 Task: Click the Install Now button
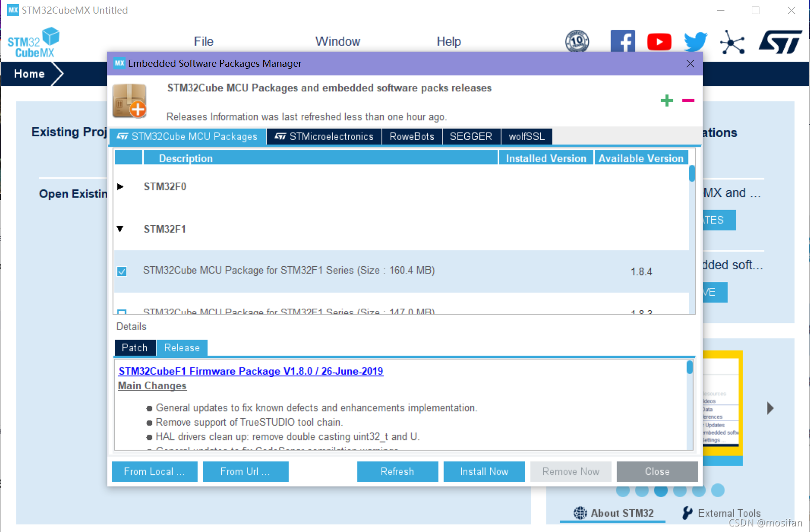(x=484, y=471)
